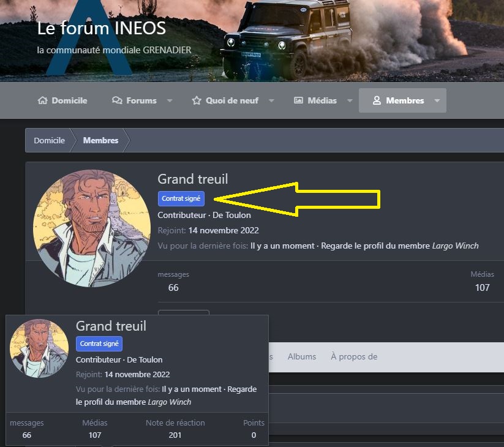Click the Contributeur title in popup card
The height and width of the screenshot is (447, 504).
[99, 359]
